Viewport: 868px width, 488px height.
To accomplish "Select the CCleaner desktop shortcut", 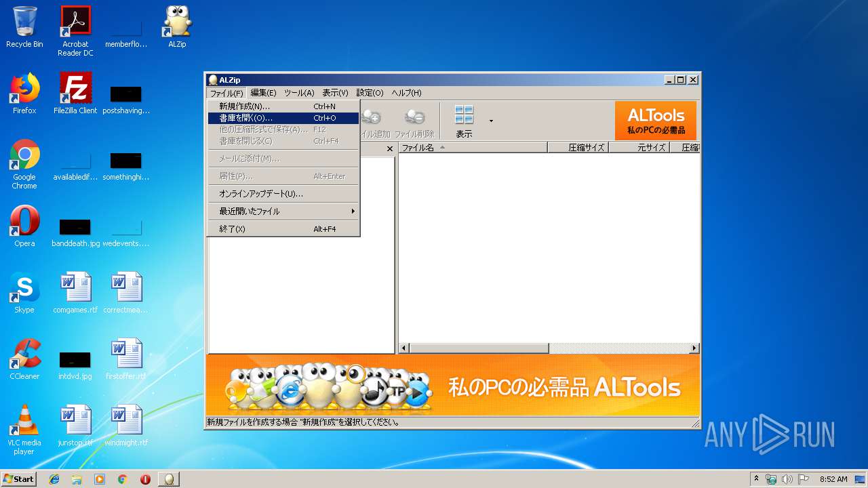I will pos(24,359).
